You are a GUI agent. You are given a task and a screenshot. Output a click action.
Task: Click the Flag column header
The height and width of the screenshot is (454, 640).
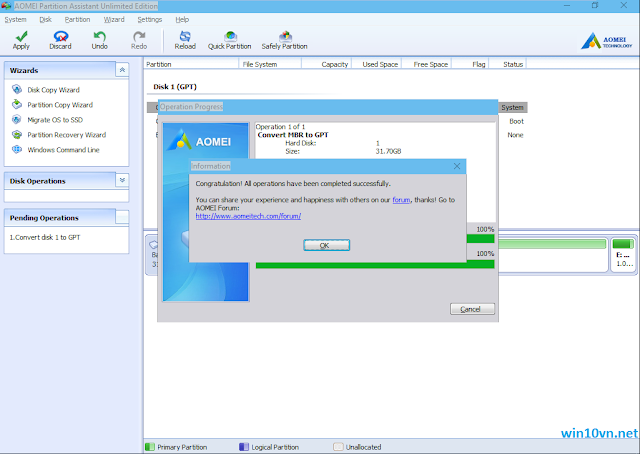[x=470, y=64]
